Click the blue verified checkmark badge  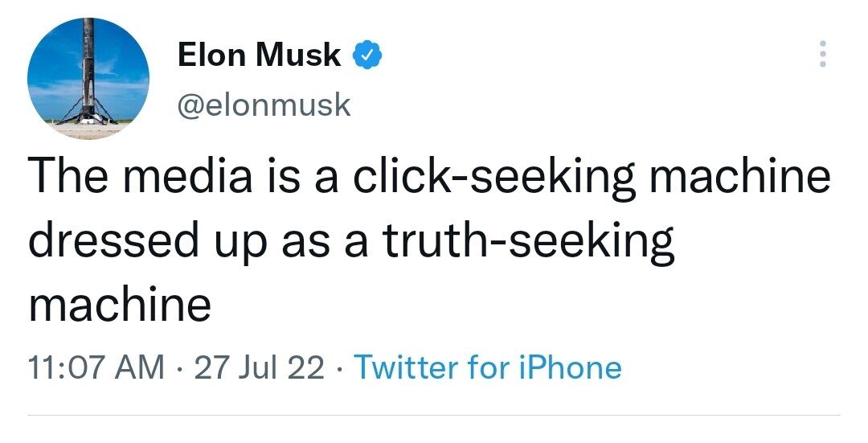[x=366, y=55]
